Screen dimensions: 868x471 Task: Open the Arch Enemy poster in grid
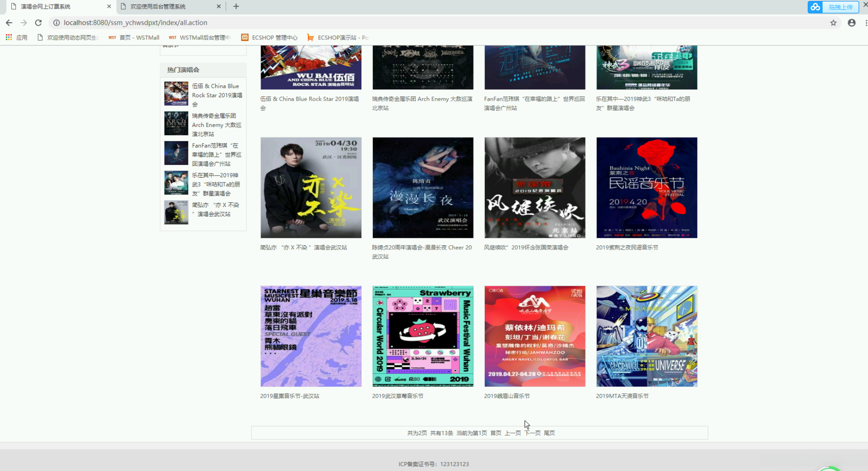point(423,67)
